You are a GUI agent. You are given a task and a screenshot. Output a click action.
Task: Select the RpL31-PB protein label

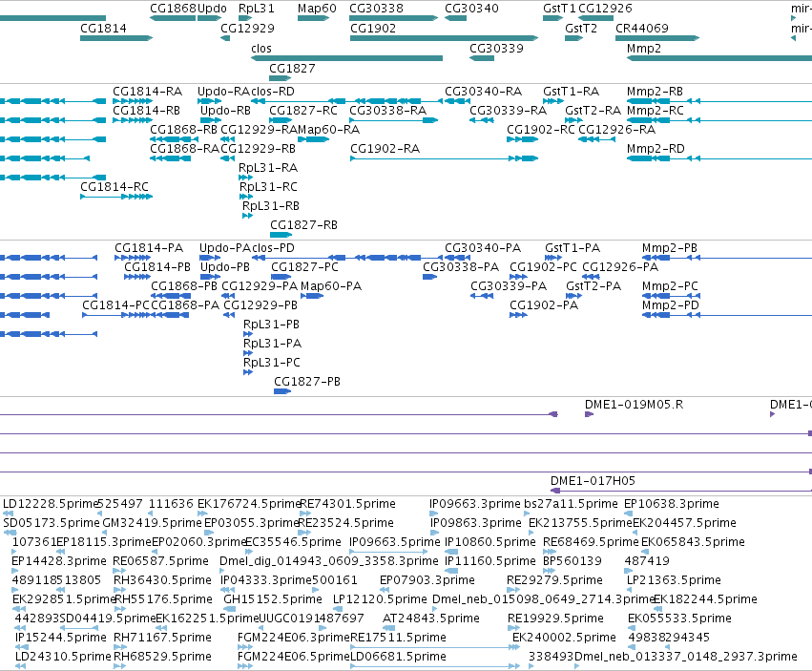(x=271, y=325)
